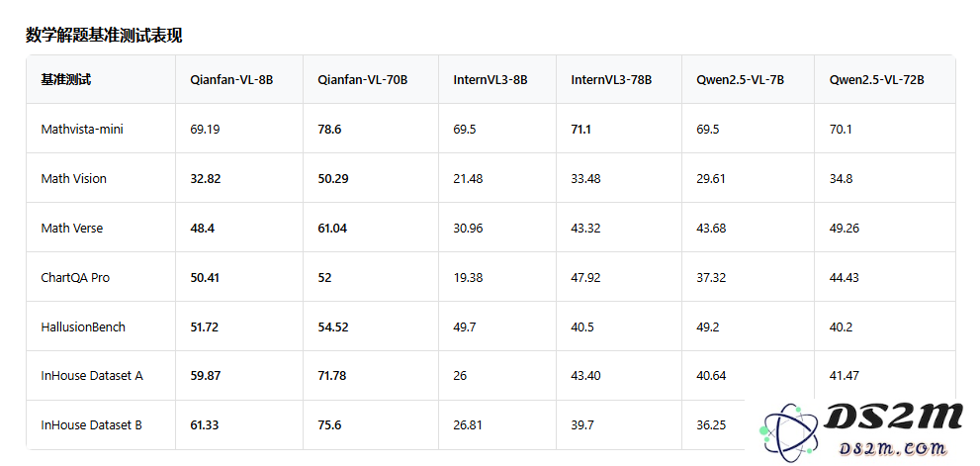The height and width of the screenshot is (466, 980).
Task: Click the 75.6 Dataset B score
Action: 329,425
